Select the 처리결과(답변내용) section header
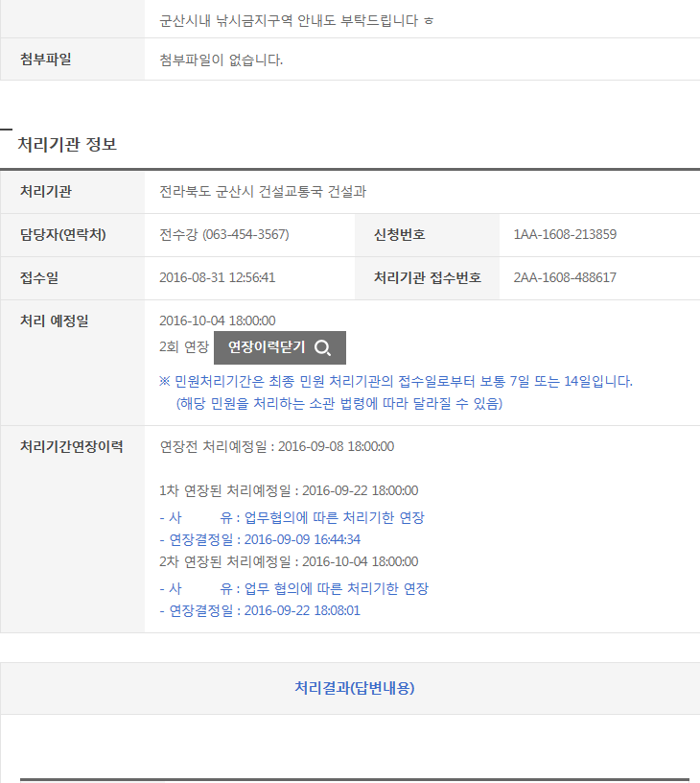The height and width of the screenshot is (783, 700). pos(354,688)
